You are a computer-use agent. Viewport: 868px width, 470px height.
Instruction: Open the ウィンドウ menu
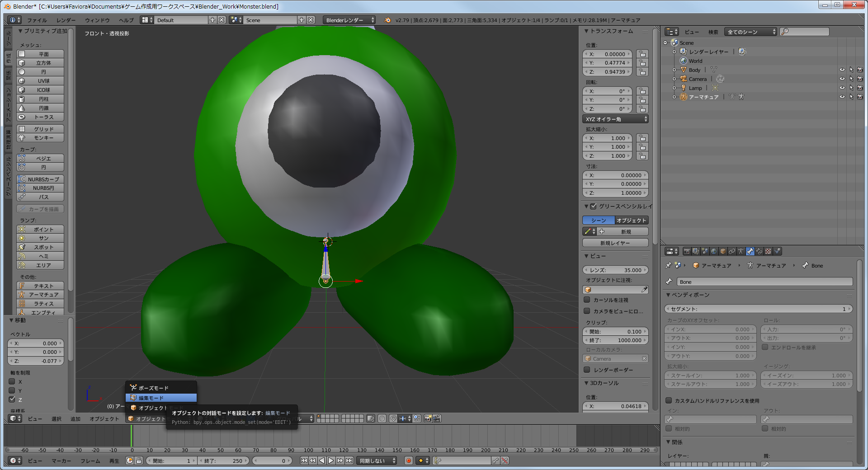[97, 20]
